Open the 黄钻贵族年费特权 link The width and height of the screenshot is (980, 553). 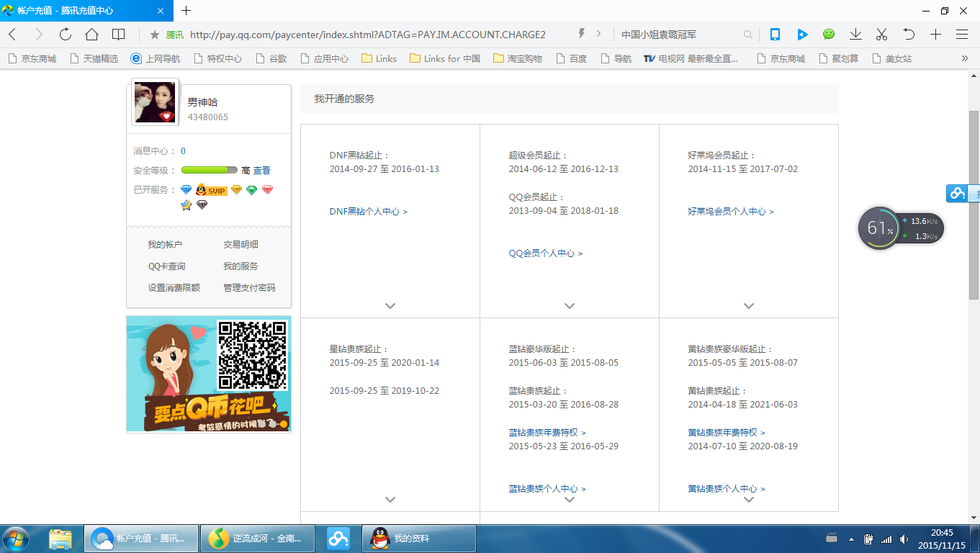point(727,433)
